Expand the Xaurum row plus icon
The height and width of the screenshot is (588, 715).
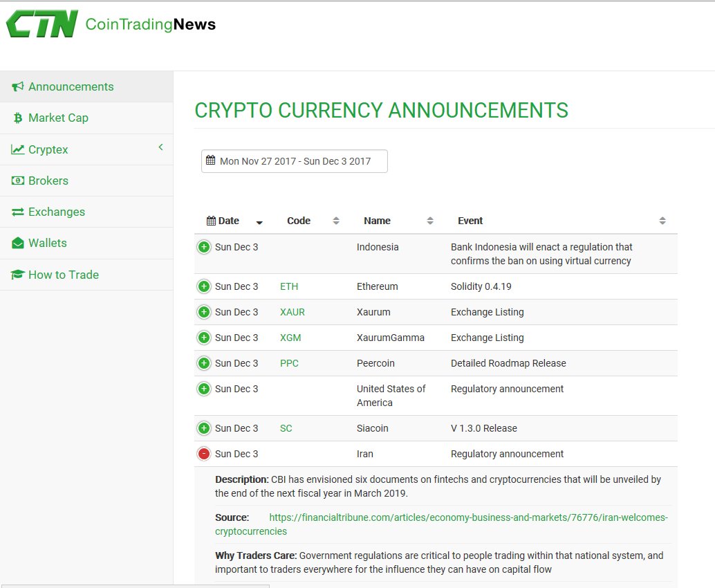point(204,312)
